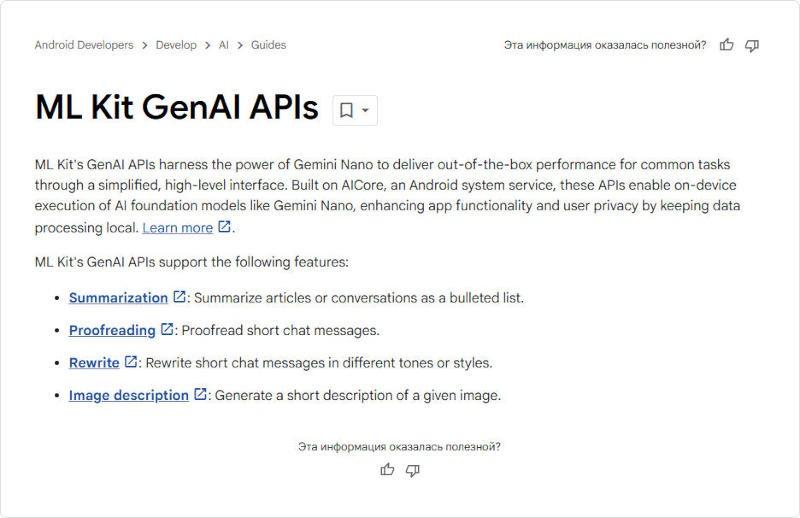
Task: Go to Android Developers breadcrumb
Action: click(x=83, y=45)
